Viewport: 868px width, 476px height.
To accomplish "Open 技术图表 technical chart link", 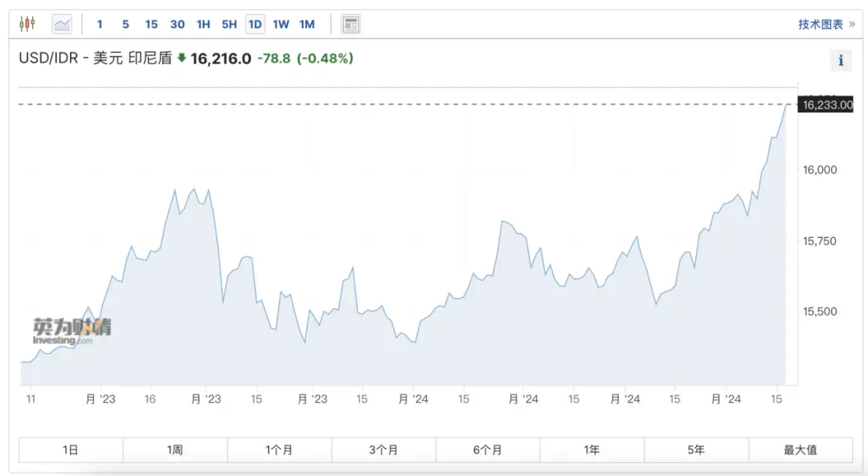I will pyautogui.click(x=826, y=24).
